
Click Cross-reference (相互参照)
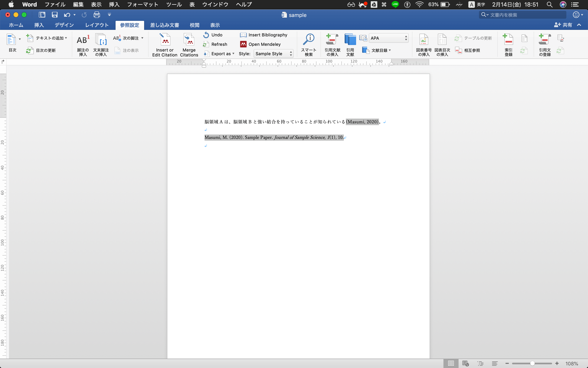(468, 50)
